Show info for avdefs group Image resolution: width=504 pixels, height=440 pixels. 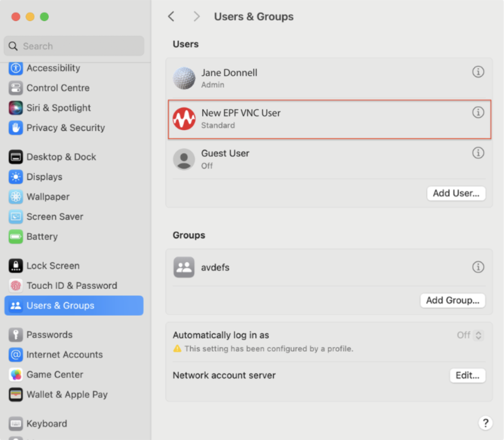478,267
